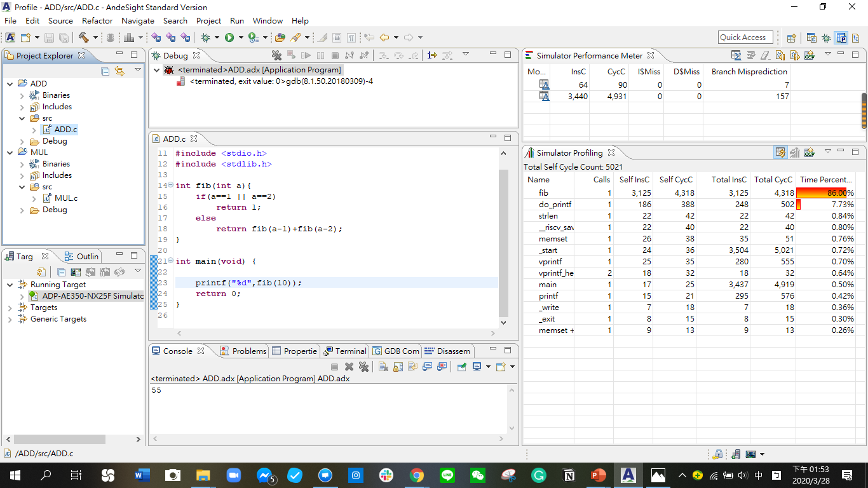Screen dimensions: 868x488
Task: Open the Navigate menu
Action: point(138,20)
